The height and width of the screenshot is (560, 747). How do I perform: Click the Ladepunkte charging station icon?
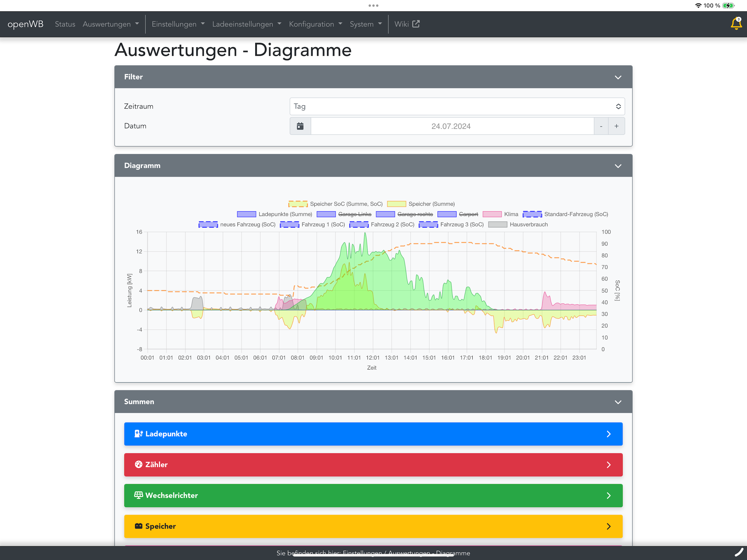point(138,433)
